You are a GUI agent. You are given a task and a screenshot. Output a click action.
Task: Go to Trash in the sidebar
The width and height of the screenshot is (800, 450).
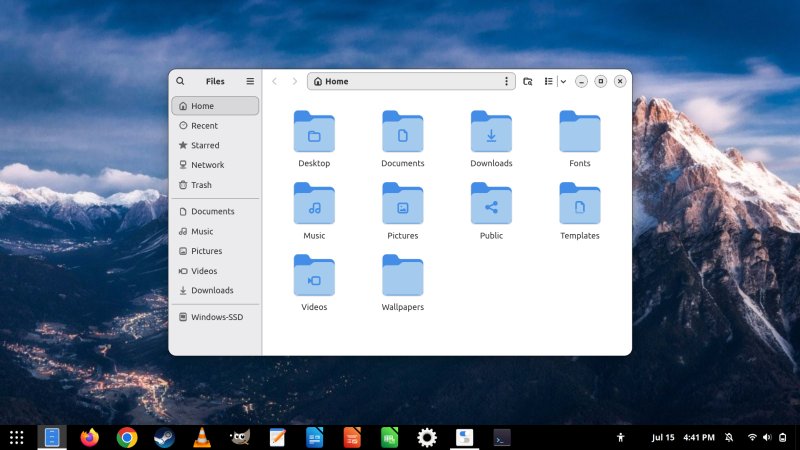pos(201,185)
